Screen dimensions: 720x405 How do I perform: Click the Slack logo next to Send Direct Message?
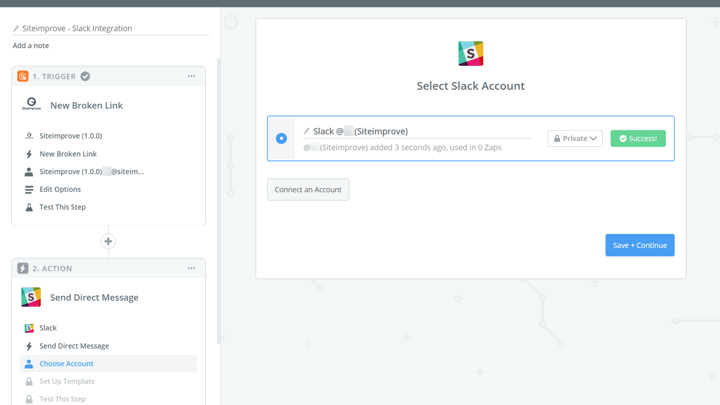tap(31, 297)
